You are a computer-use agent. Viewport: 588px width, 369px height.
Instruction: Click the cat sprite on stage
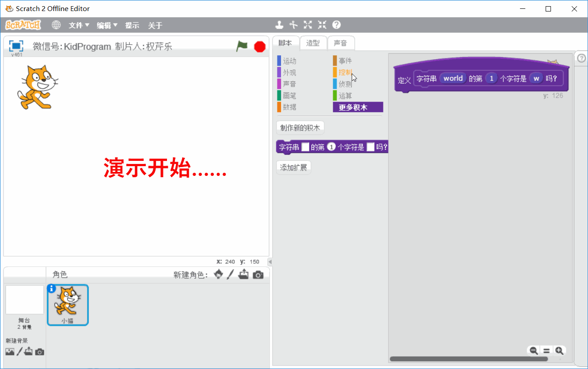[37, 87]
